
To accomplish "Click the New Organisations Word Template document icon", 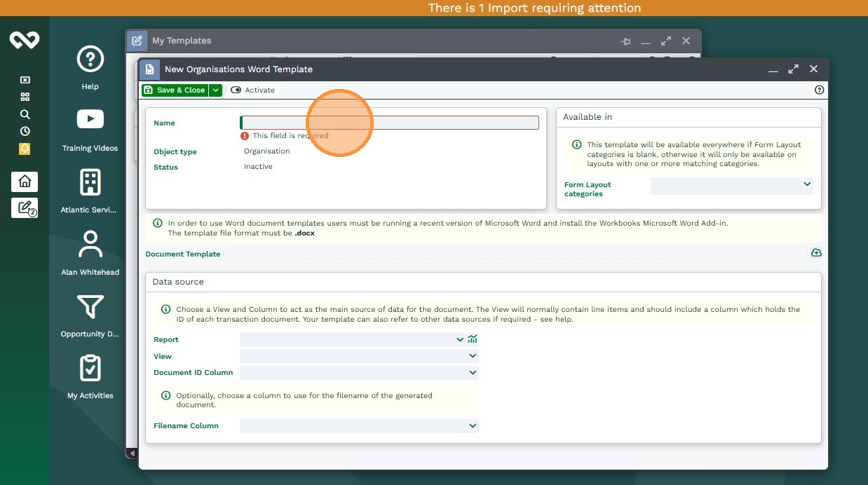I will click(x=149, y=69).
